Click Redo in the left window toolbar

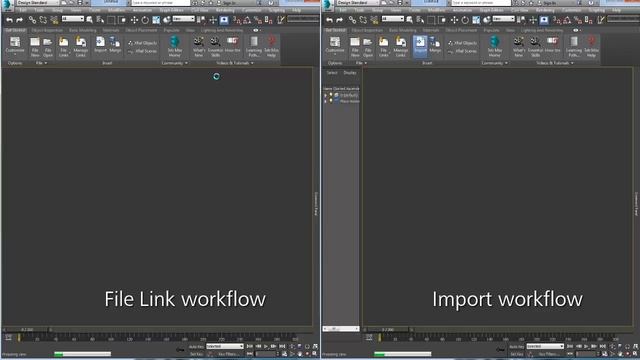(x=19, y=20)
